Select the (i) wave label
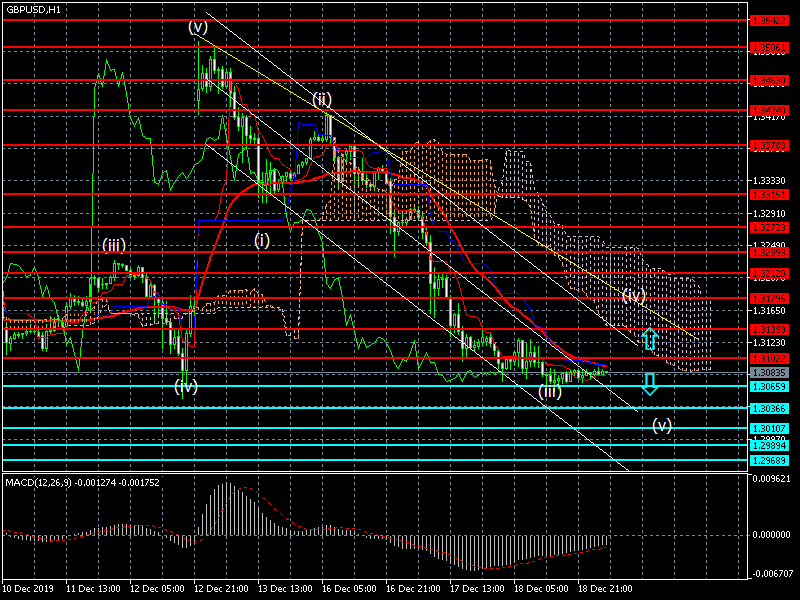 (x=261, y=240)
